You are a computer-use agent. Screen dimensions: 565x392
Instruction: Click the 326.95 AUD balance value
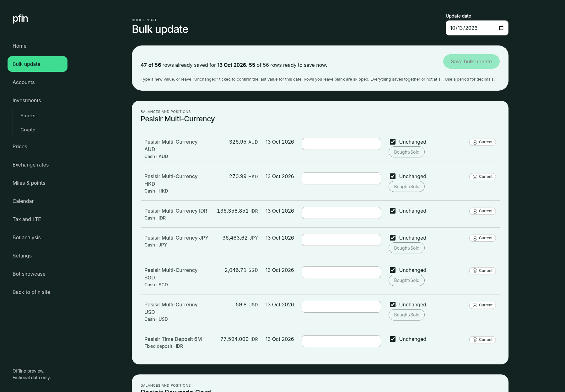point(243,142)
